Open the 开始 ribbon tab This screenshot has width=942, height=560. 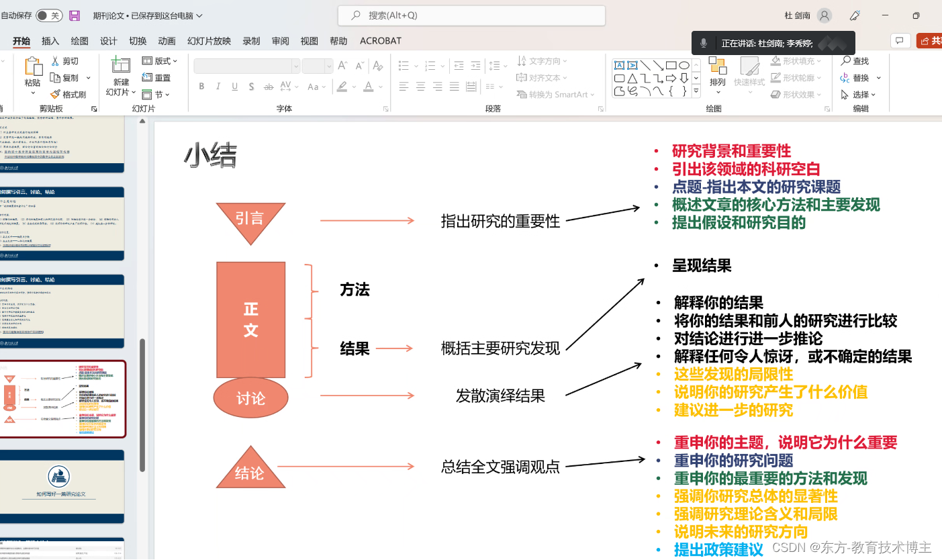click(21, 41)
